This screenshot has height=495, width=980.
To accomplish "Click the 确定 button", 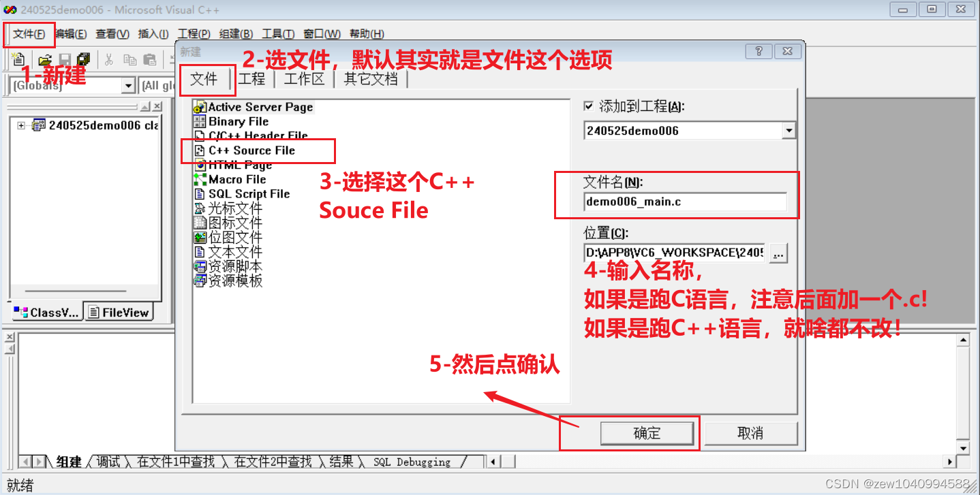I will 647,433.
